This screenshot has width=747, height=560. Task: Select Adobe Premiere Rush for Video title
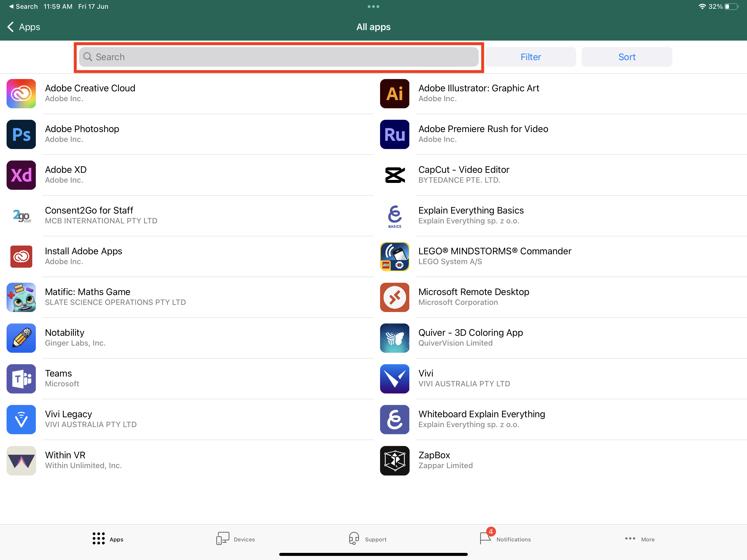483,129
